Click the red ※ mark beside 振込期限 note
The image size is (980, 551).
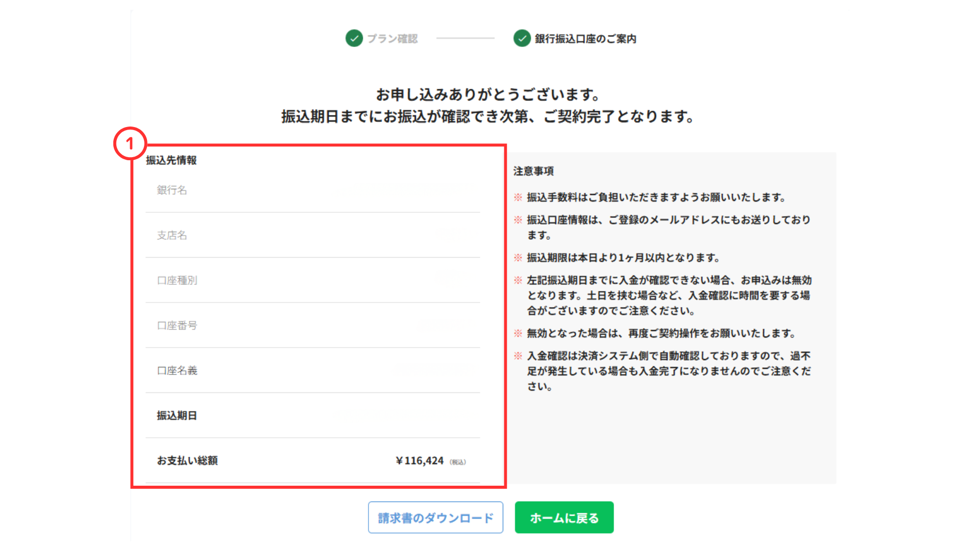(x=518, y=258)
